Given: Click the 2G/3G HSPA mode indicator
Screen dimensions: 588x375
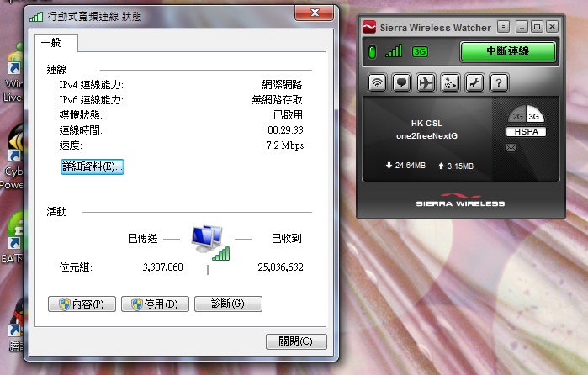Looking at the screenshot, I should (526, 122).
